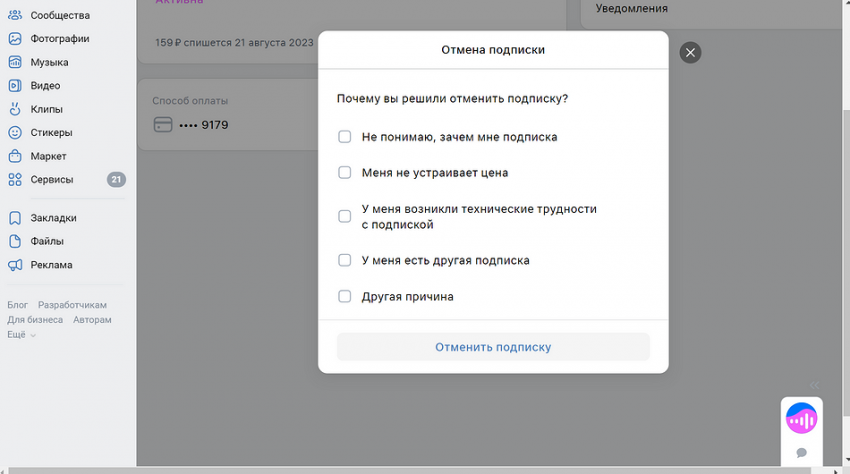Close the subscription cancellation dialog
Screen dimensions: 850x474
tap(690, 53)
